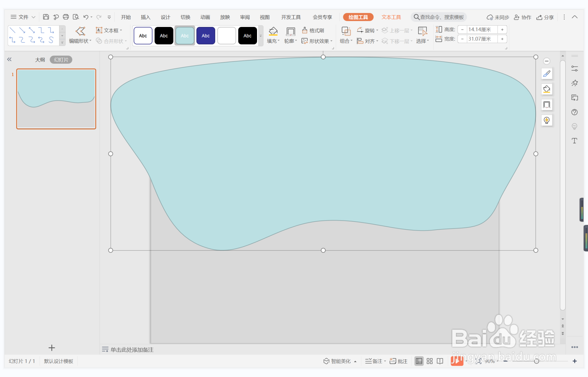Click the Format Painter (格式刷) icon
Image resolution: width=588 pixels, height=377 pixels.
[313, 31]
